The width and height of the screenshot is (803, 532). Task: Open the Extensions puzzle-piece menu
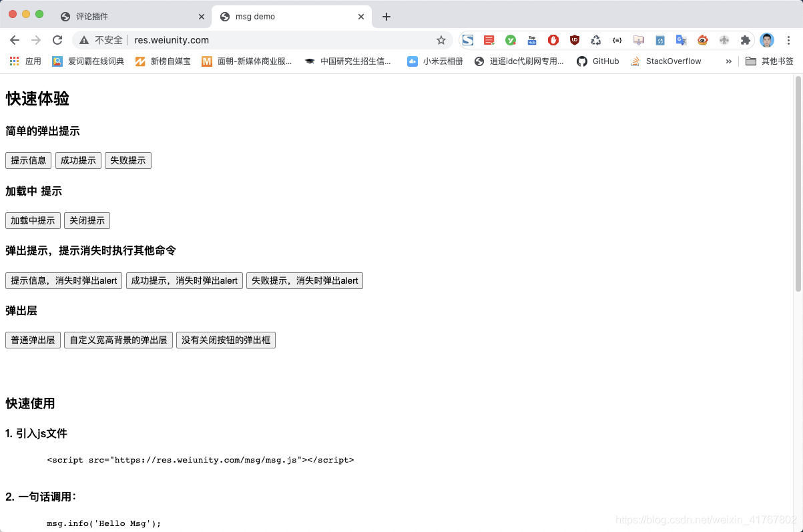[746, 40]
